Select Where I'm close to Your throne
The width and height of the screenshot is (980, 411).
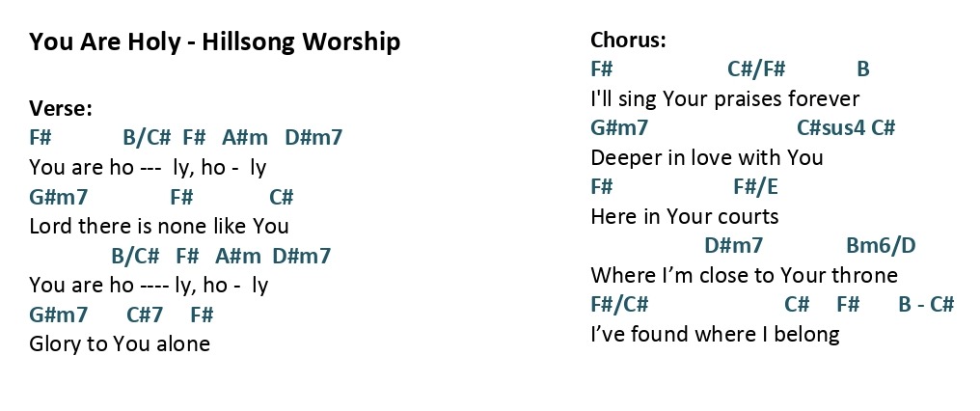(x=745, y=275)
